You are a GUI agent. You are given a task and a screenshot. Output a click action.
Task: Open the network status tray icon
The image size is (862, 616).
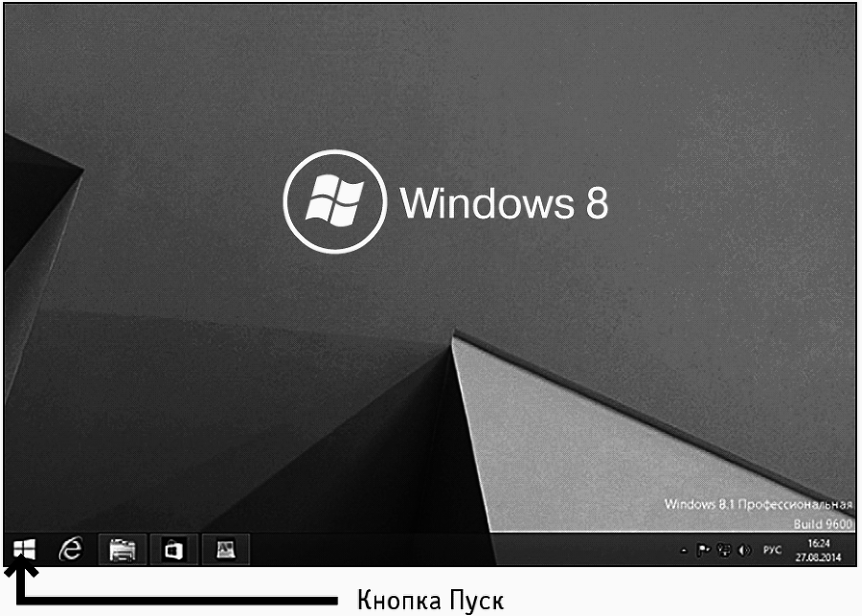pyautogui.click(x=724, y=550)
